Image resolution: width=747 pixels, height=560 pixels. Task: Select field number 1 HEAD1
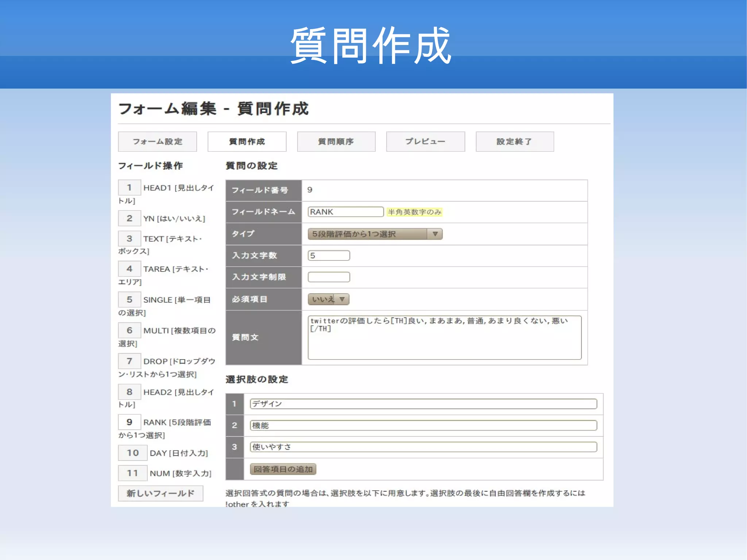tap(129, 188)
